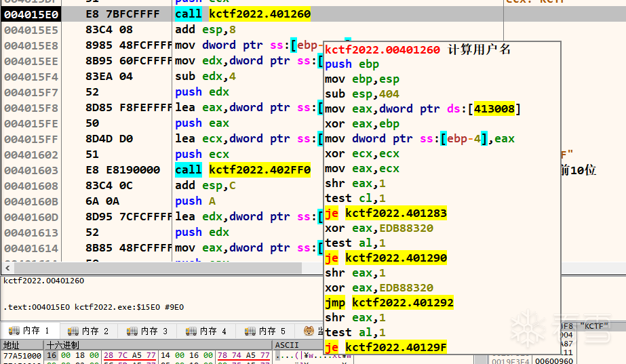Open the 内存 4 dump tab
The image size is (626, 364).
click(x=208, y=331)
